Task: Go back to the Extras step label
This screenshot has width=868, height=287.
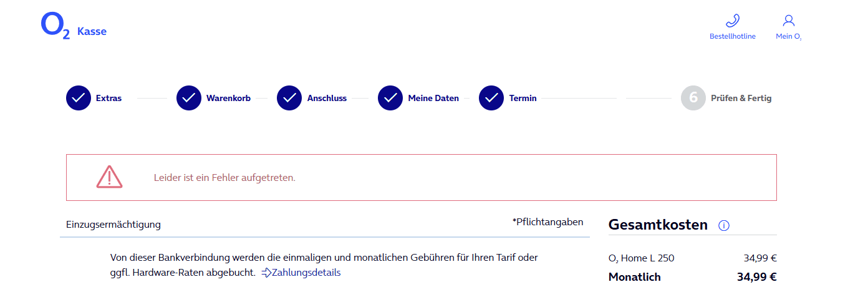Action: [x=109, y=98]
